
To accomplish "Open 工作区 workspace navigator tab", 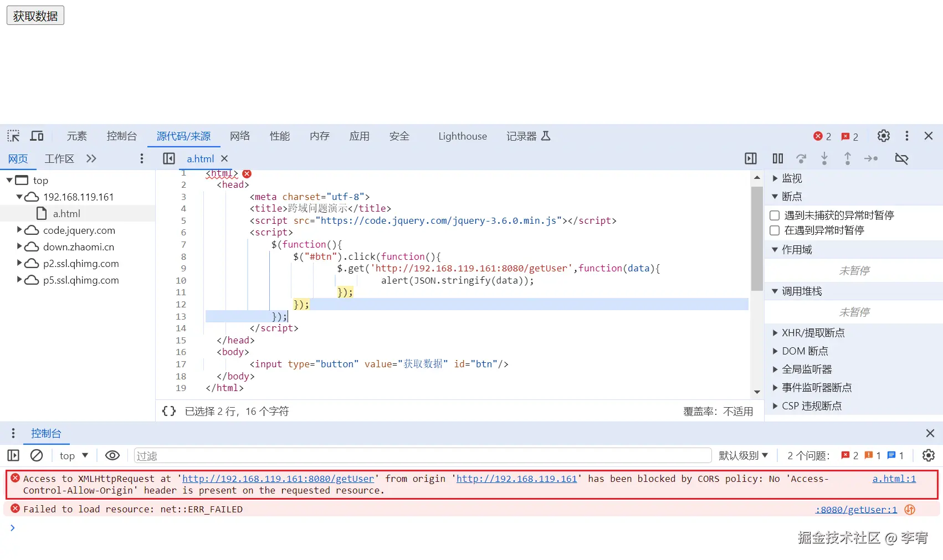I will click(59, 159).
